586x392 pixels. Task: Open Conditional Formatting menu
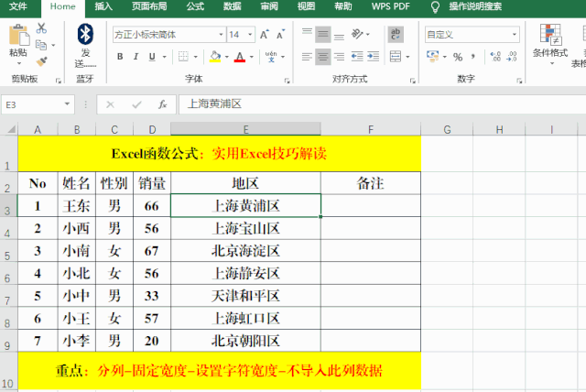click(x=550, y=44)
